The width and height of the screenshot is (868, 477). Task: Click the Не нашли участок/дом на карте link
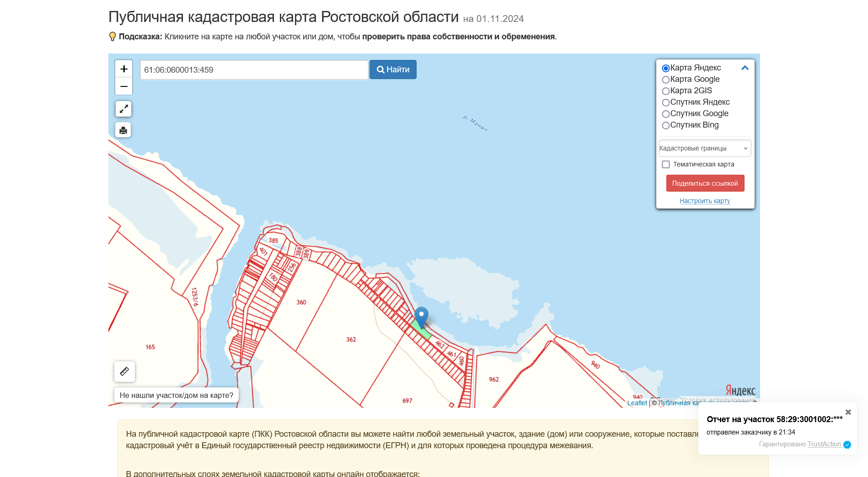pos(177,395)
